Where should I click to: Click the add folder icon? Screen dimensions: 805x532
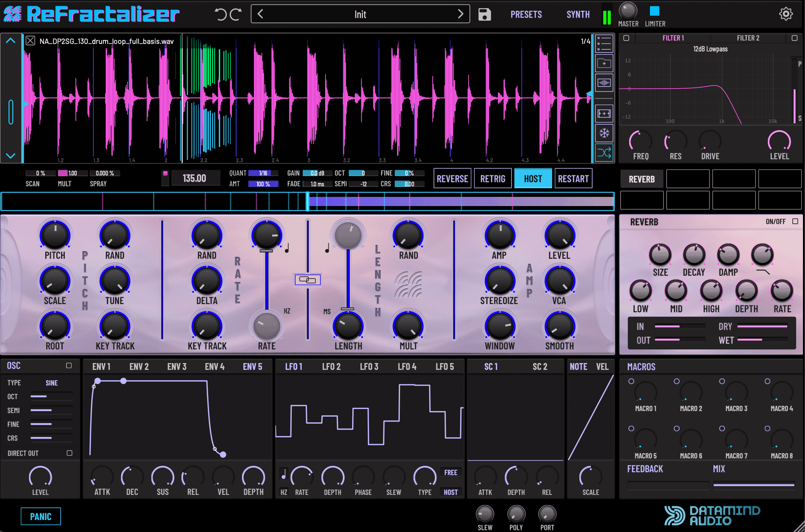coord(604,63)
